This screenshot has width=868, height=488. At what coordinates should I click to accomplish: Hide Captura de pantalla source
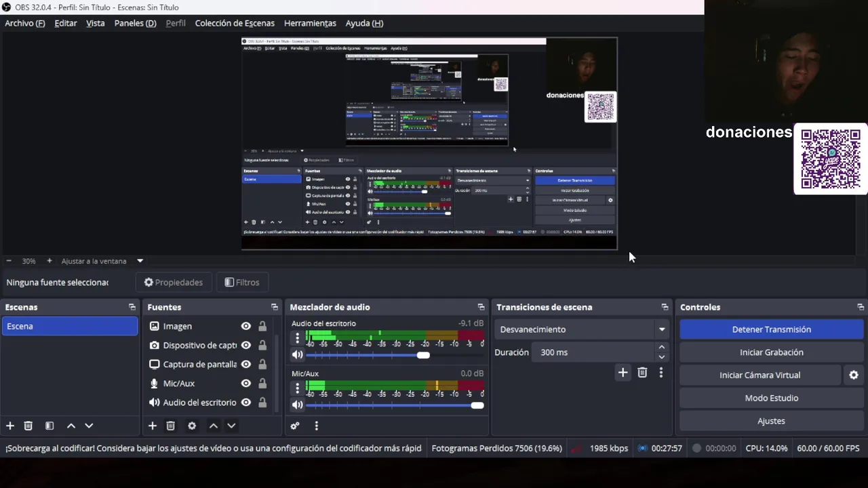[246, 364]
